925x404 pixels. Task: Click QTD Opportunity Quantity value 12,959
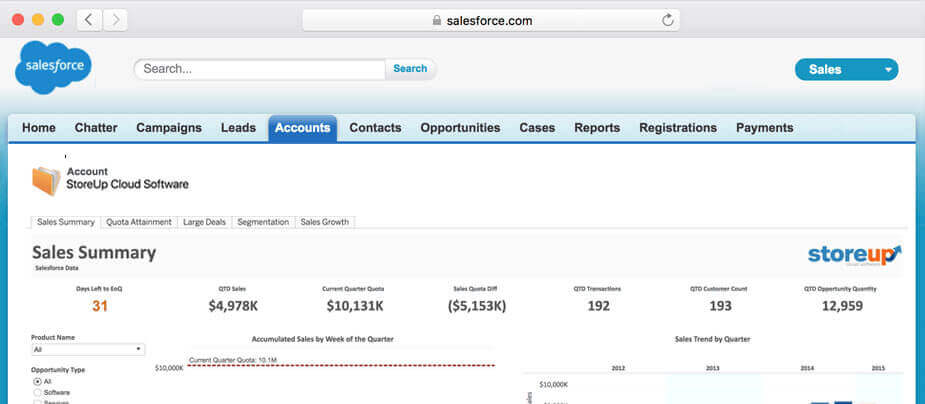click(x=842, y=306)
